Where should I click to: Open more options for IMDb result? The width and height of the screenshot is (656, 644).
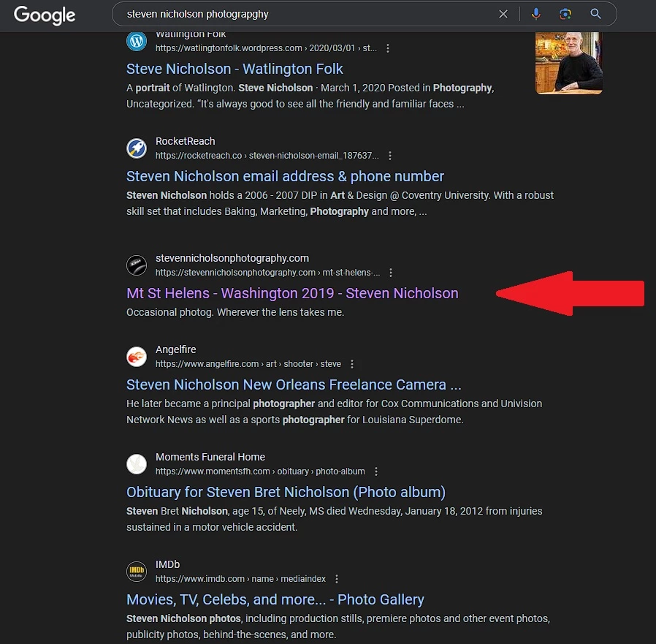pos(337,579)
